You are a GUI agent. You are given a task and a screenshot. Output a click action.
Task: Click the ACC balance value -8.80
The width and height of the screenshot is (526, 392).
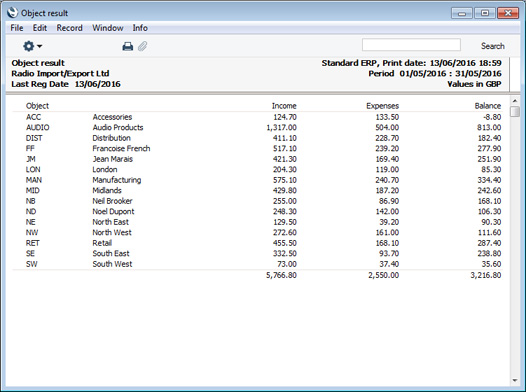(x=492, y=117)
